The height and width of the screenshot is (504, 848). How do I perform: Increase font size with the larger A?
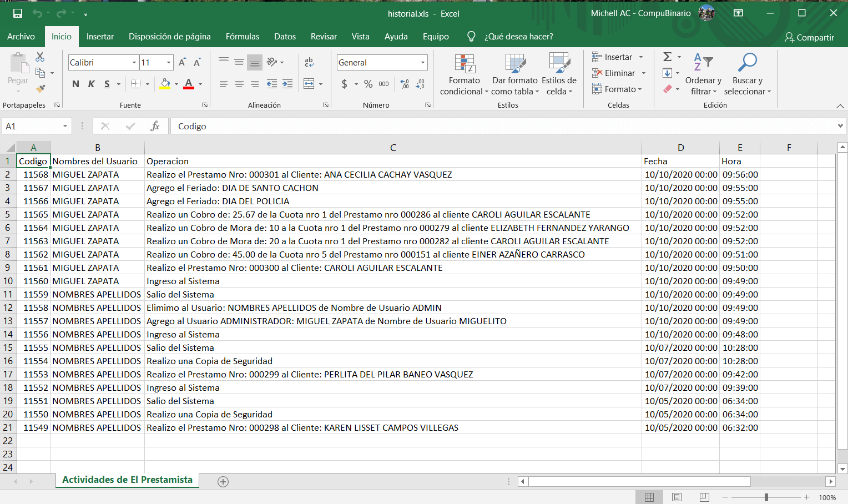[x=182, y=63]
